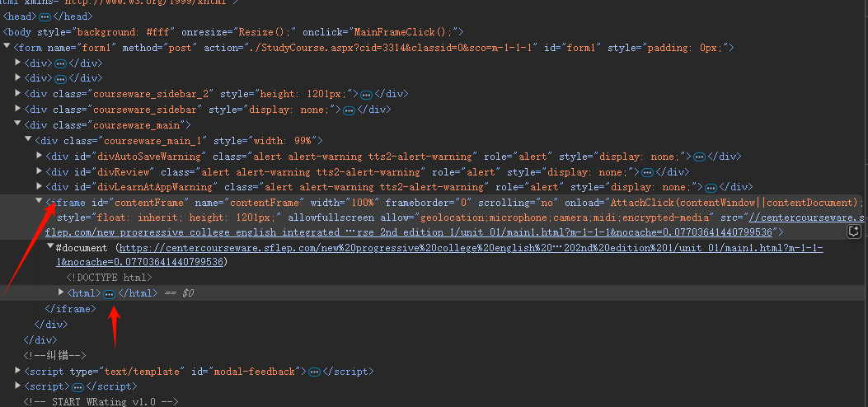Collapse the contentFrame iframe node

coord(40,202)
